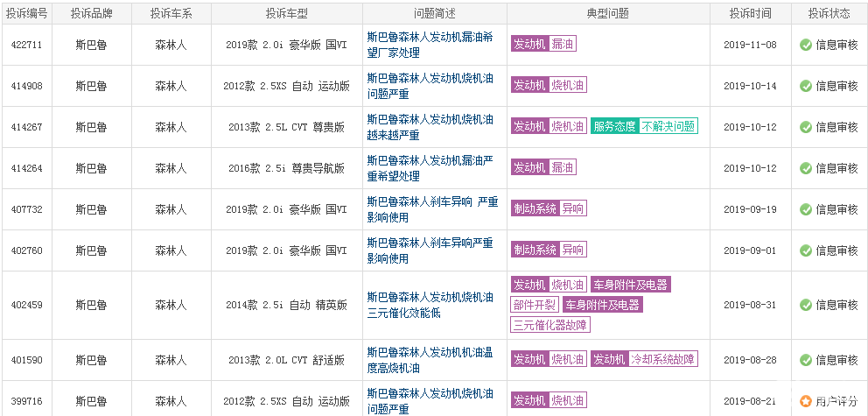Viewport: 868px width, 416px height.
Task: Open complaint link in row 399716
Action: pos(430,400)
